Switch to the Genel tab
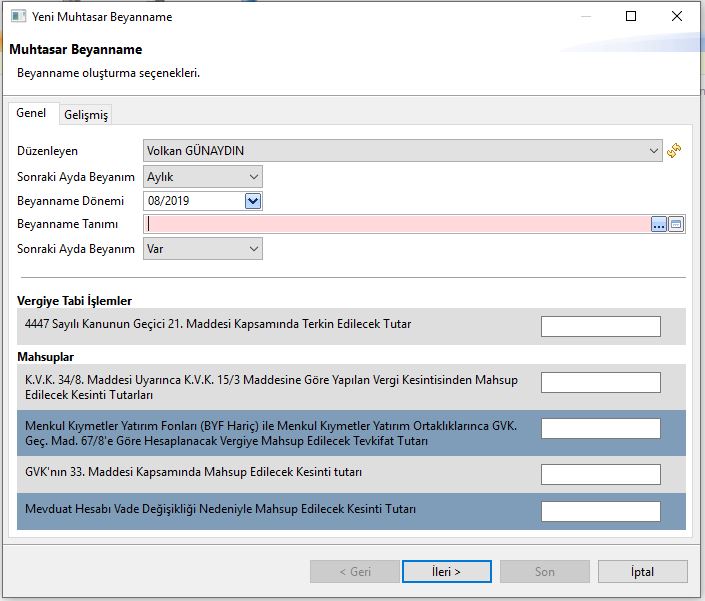705x601 pixels. point(32,114)
